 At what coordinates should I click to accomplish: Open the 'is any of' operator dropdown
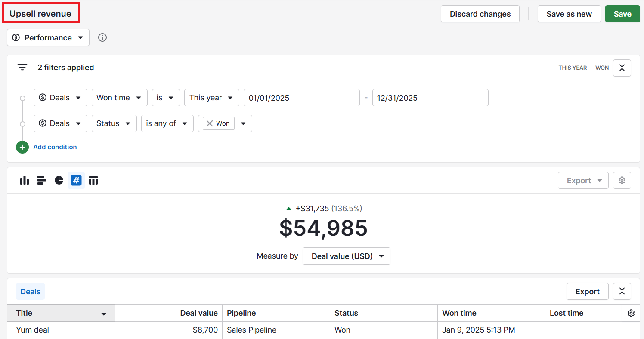[x=167, y=123]
